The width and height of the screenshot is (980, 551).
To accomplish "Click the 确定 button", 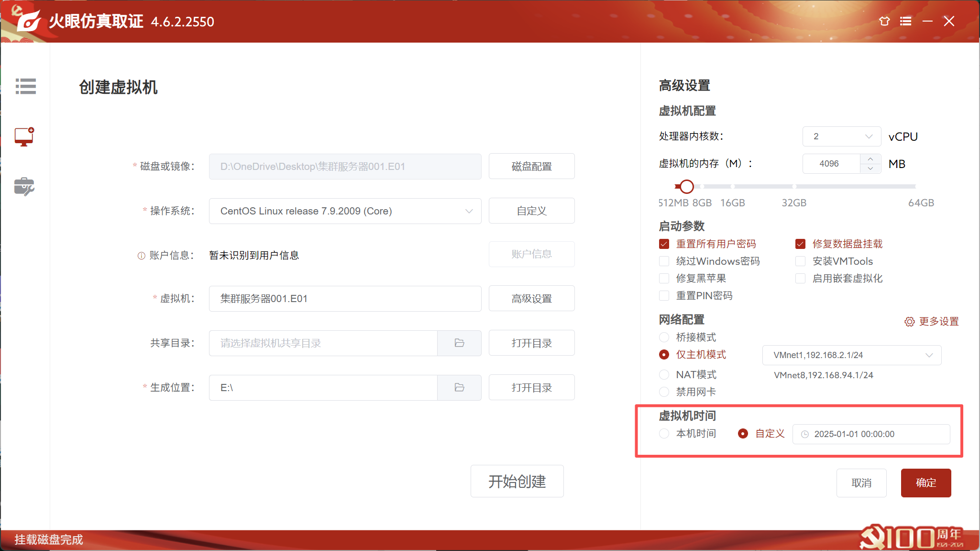I will (x=925, y=483).
